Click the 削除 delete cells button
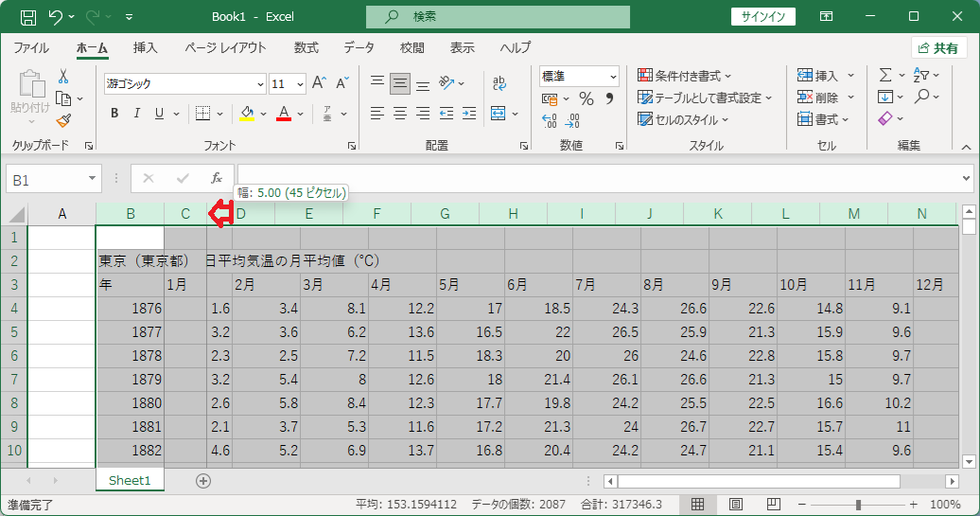This screenshot has height=516, width=980. point(817,98)
